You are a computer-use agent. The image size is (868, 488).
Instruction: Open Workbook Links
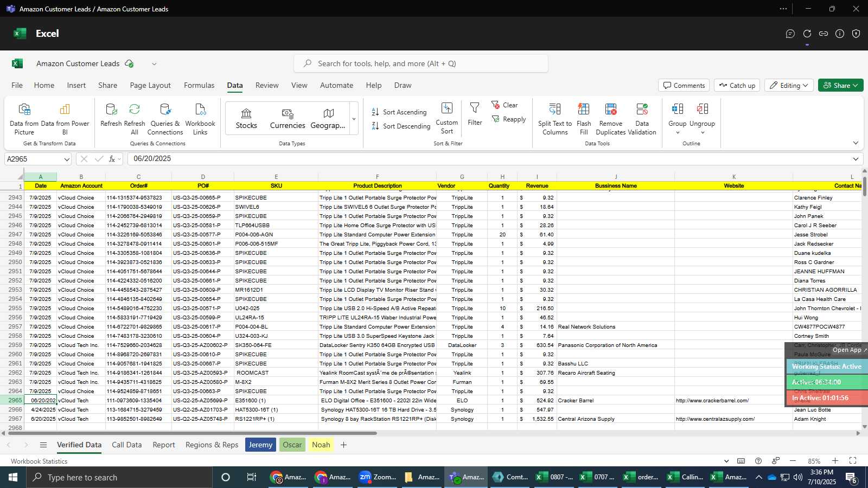pyautogui.click(x=200, y=119)
